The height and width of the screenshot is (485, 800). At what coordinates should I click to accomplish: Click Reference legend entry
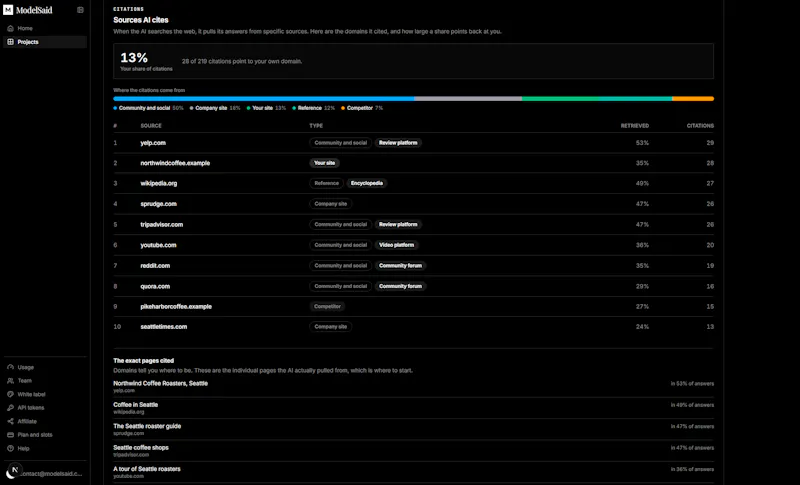click(313, 108)
